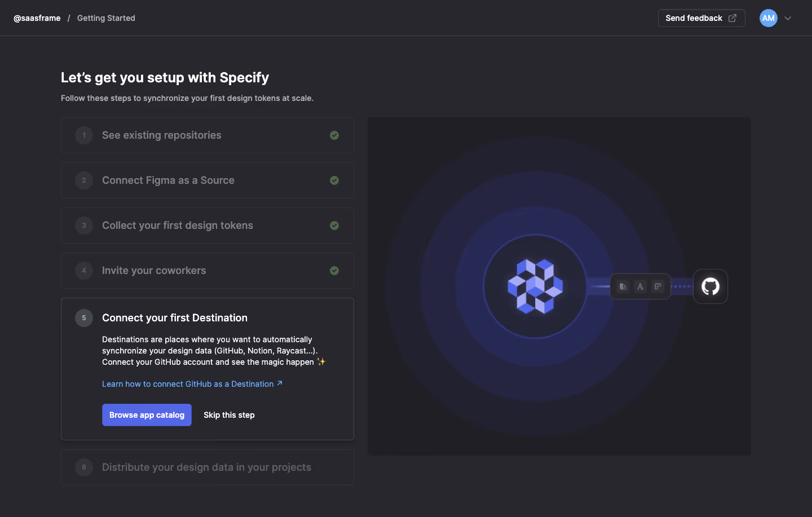Click Browse app catalog button
812x517 pixels.
(x=147, y=415)
